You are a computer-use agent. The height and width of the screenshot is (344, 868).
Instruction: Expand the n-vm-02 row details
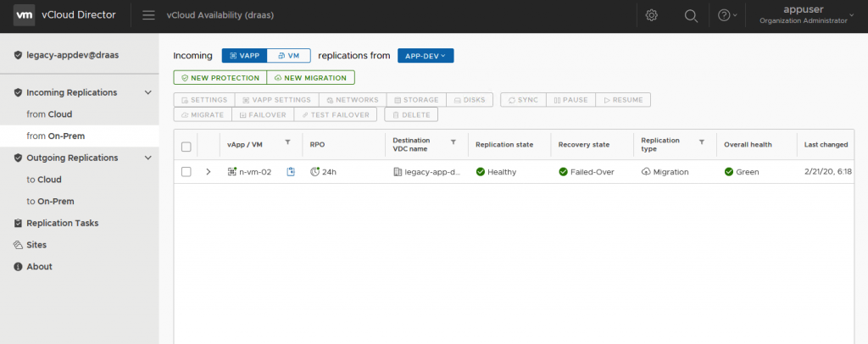(209, 172)
